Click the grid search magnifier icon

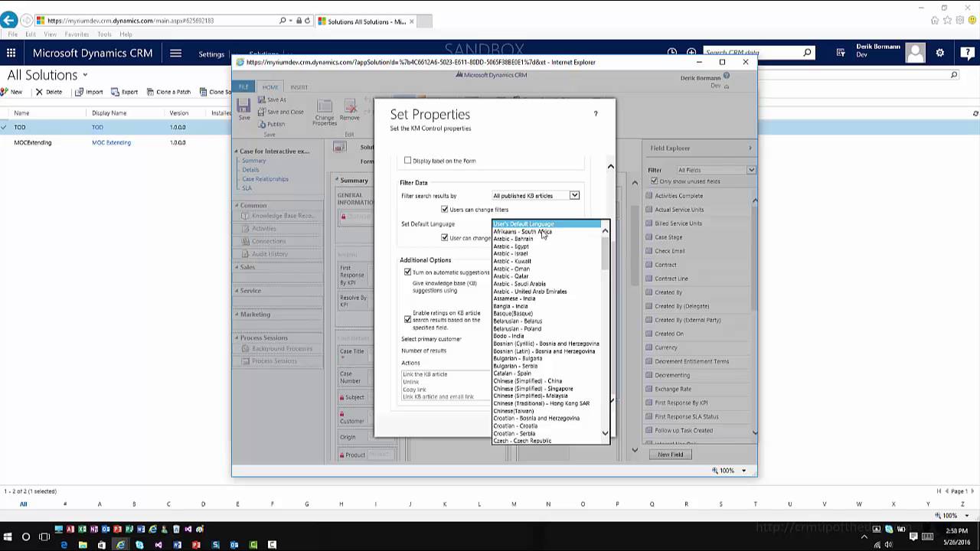[x=954, y=75]
